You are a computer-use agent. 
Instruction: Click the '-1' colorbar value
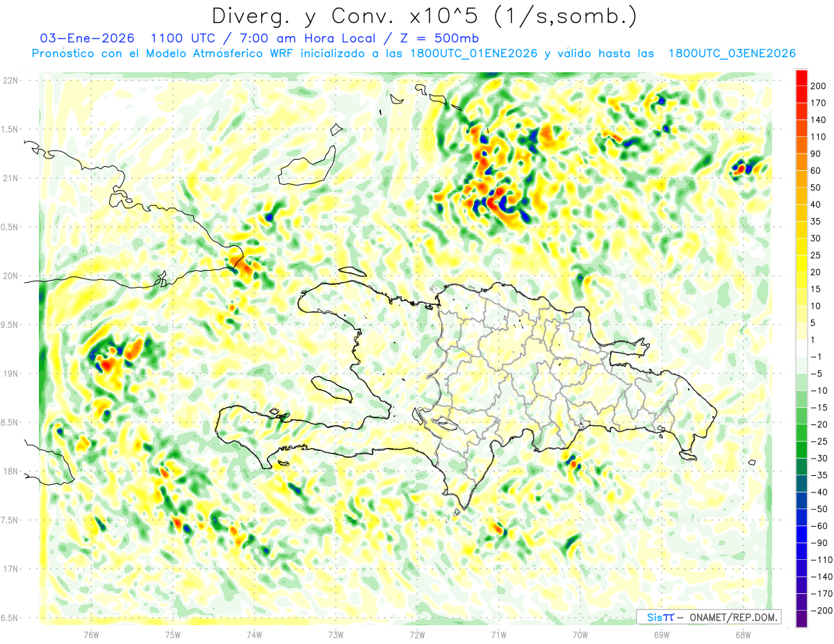[x=817, y=357]
